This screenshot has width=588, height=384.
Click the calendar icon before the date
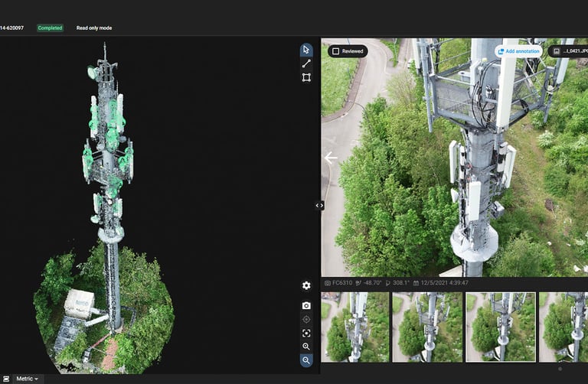[x=416, y=283]
